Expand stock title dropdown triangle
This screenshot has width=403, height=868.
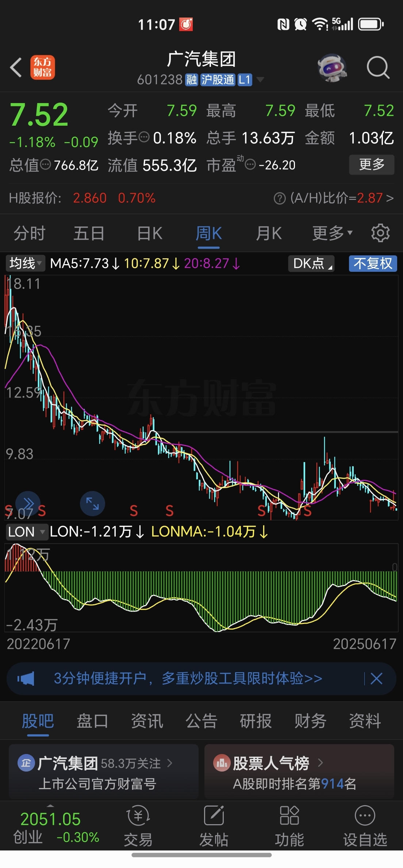[260, 80]
